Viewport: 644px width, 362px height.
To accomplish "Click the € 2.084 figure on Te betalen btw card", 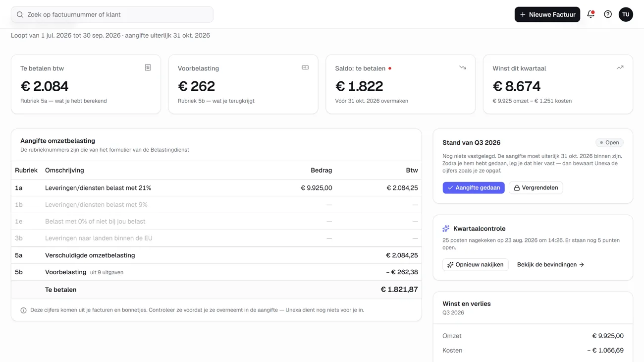I will click(45, 86).
